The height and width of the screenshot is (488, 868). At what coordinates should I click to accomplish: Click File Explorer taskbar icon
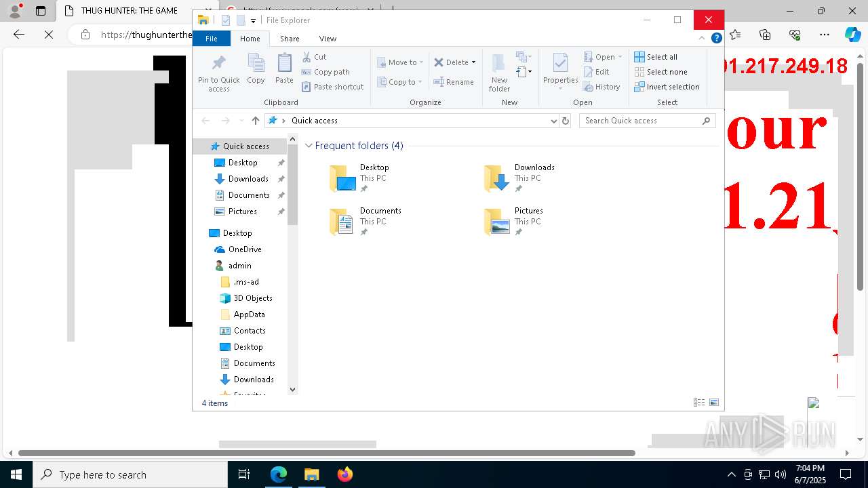click(311, 474)
